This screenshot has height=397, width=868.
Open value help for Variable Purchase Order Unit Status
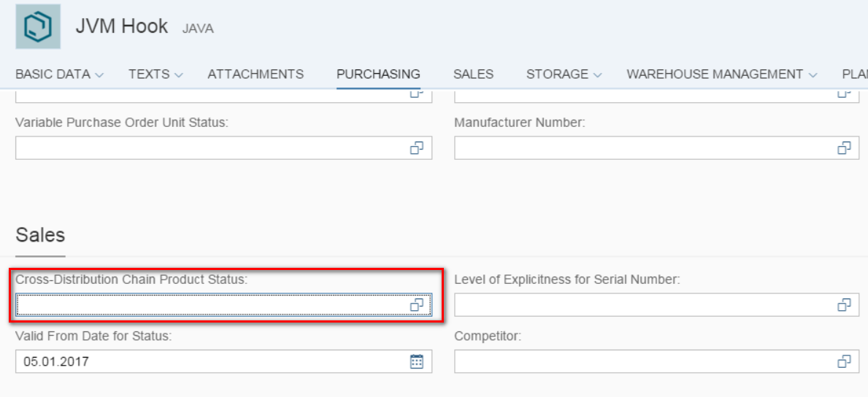pos(416,148)
